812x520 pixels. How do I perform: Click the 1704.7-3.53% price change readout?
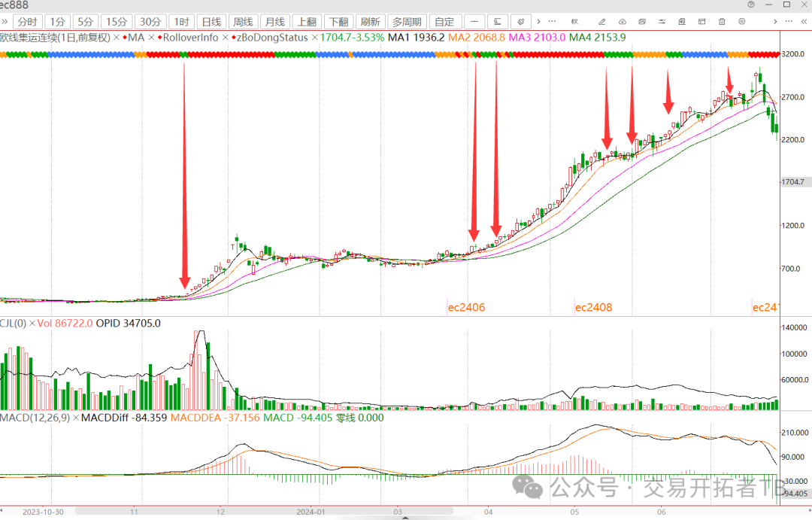(x=352, y=38)
